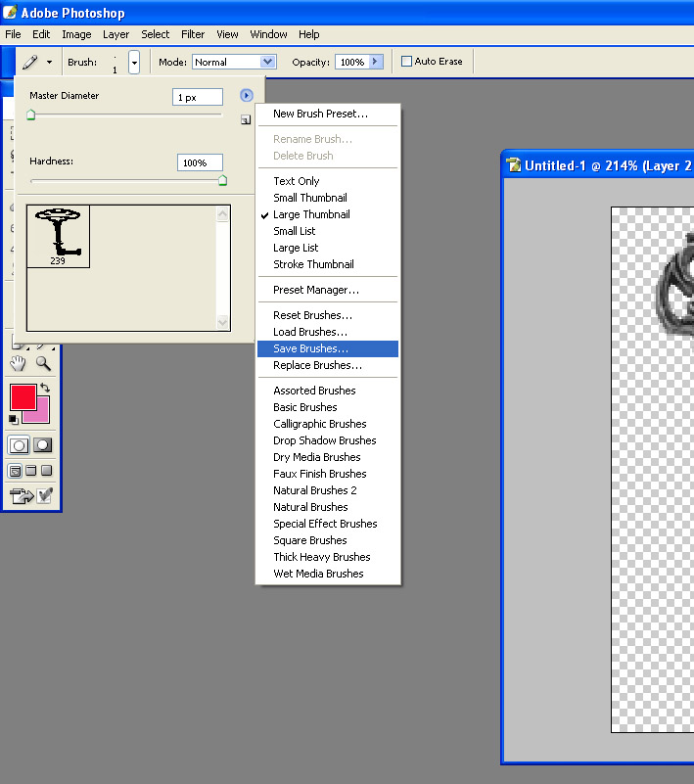Load Natural Brushes set

click(x=328, y=507)
